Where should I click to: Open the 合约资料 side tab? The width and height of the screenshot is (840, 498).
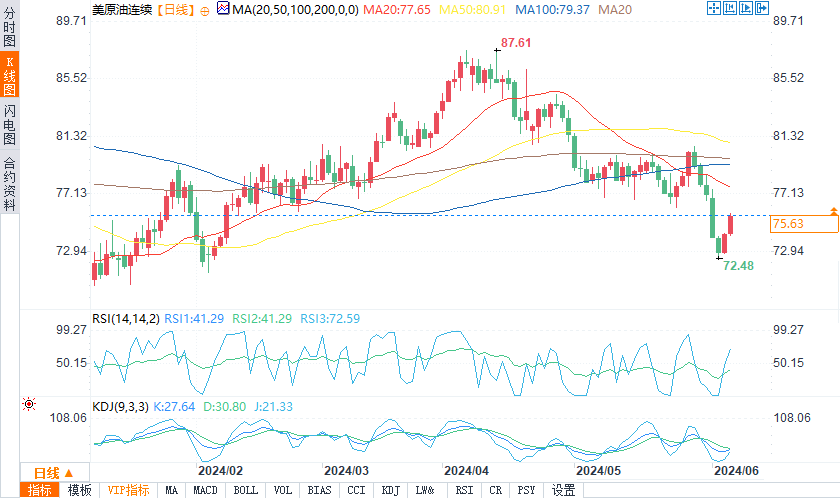click(9, 183)
